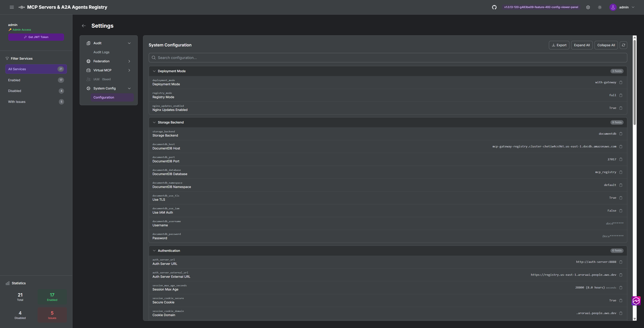Export the system configuration

[x=559, y=45]
